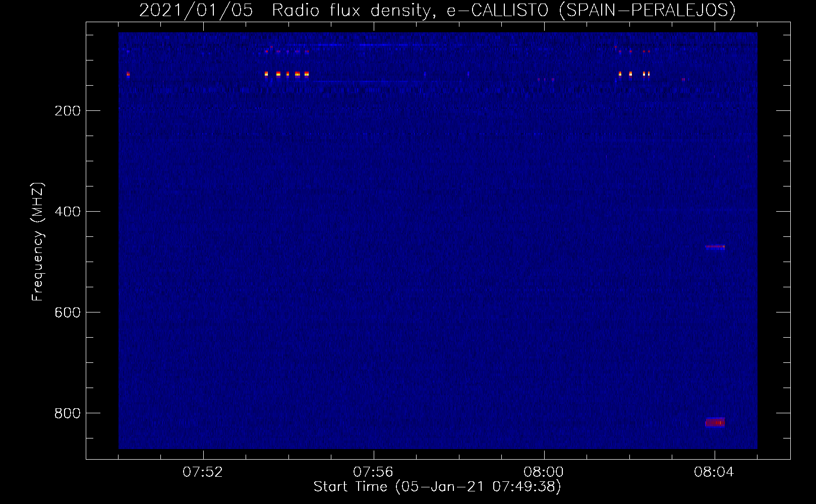Image resolution: width=816 pixels, height=504 pixels.
Task: Click the 800 frequency axis label
Action: [x=68, y=413]
